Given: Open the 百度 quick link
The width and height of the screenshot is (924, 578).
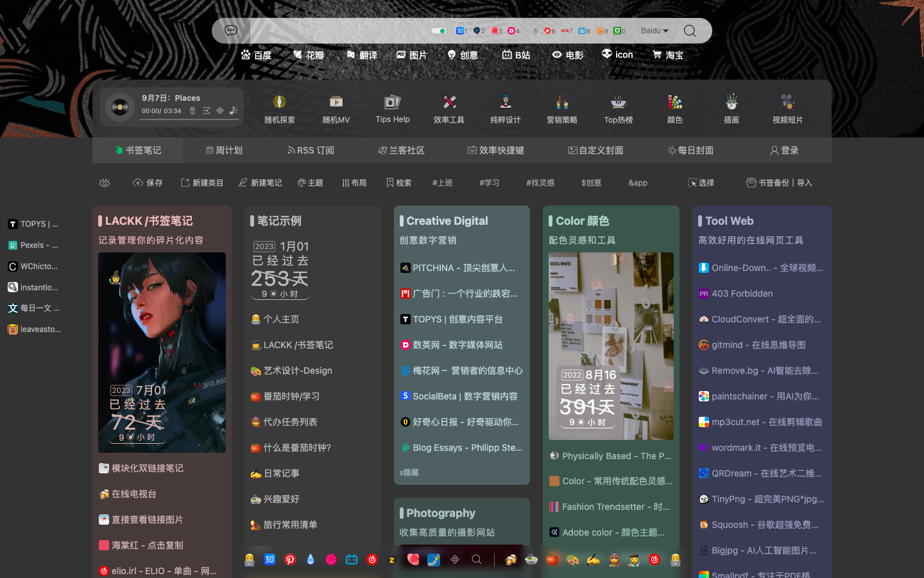Looking at the screenshot, I should click(256, 55).
